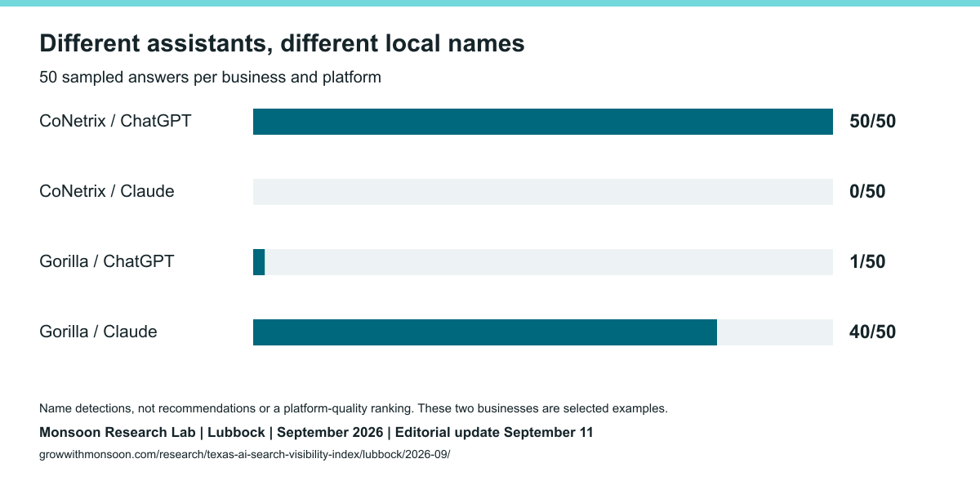Click the '50/50' value label
Viewport: 980px width, 481px height.
click(872, 122)
